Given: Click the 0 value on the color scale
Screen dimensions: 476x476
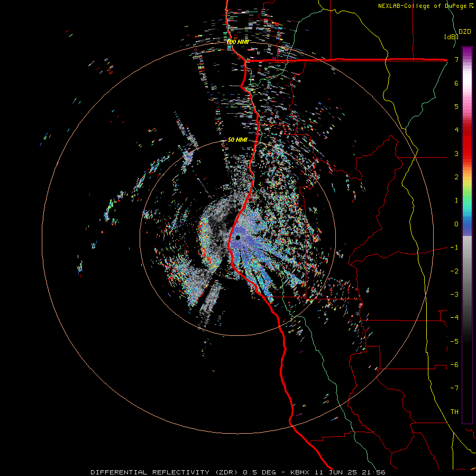Looking at the screenshot, I should click(456, 224).
